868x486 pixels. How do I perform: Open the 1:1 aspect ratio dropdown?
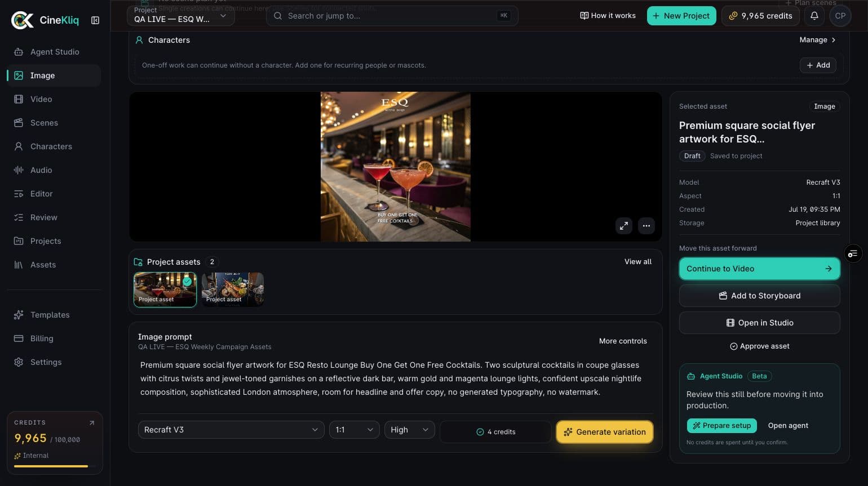[355, 430]
